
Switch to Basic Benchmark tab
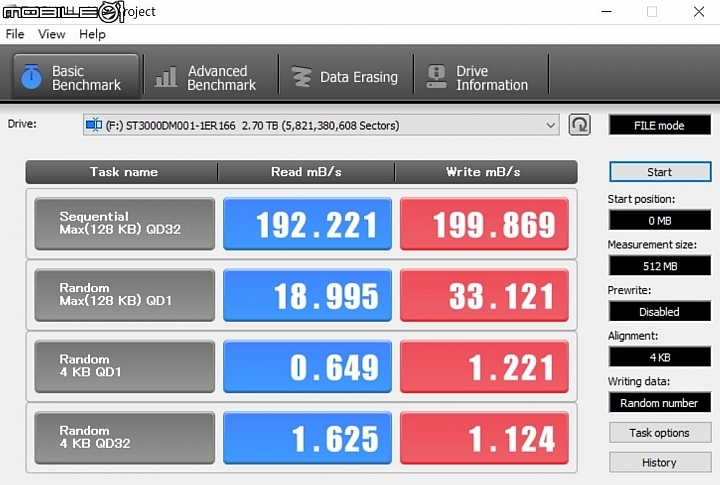[x=76, y=77]
